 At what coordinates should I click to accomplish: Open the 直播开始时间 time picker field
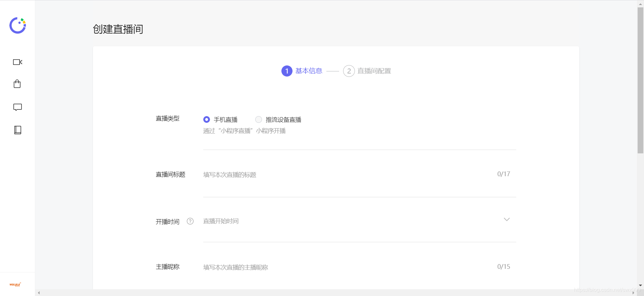[x=359, y=221]
